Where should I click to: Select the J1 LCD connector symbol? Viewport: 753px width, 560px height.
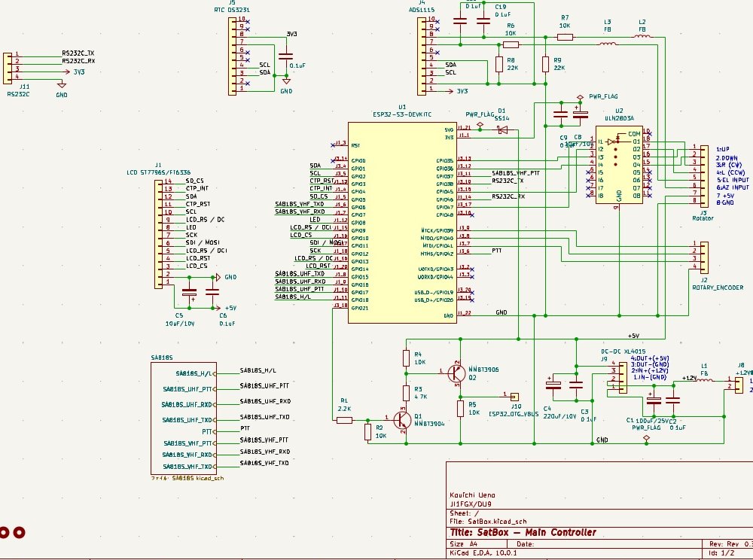158,234
